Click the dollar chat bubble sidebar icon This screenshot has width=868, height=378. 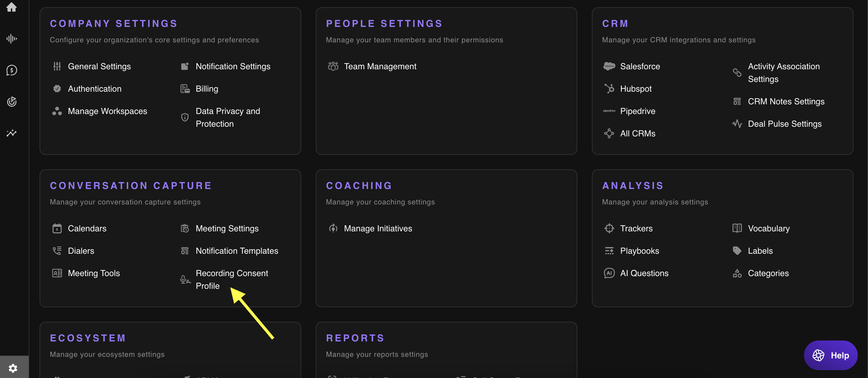point(11,70)
